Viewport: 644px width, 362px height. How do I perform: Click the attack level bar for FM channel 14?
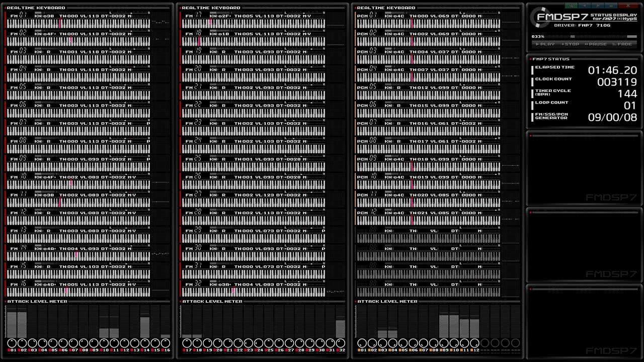(x=145, y=322)
